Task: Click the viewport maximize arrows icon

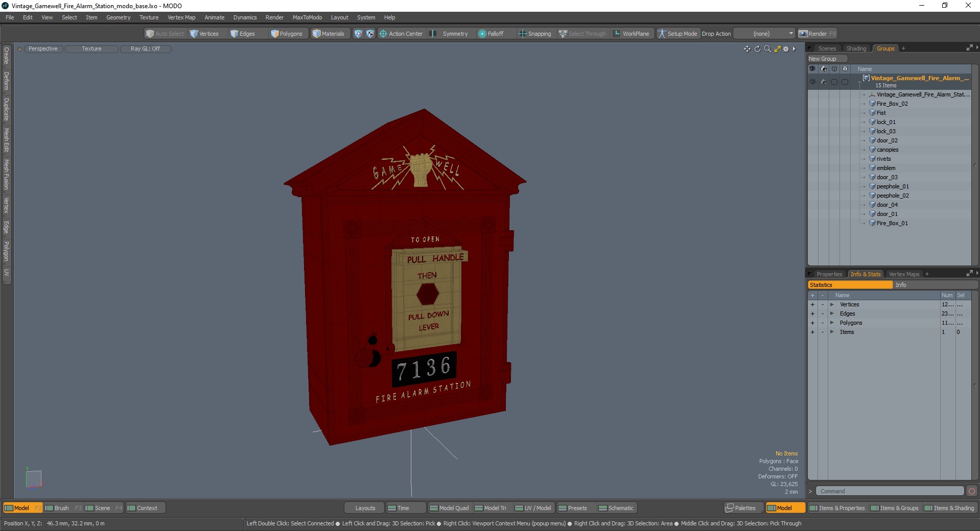Action: pyautogui.click(x=777, y=49)
